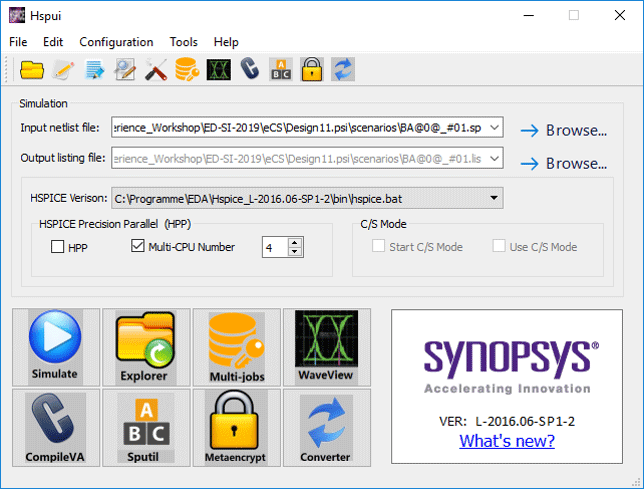Toggle the Start C/S Mode checkbox
The width and height of the screenshot is (644, 489).
378,246
